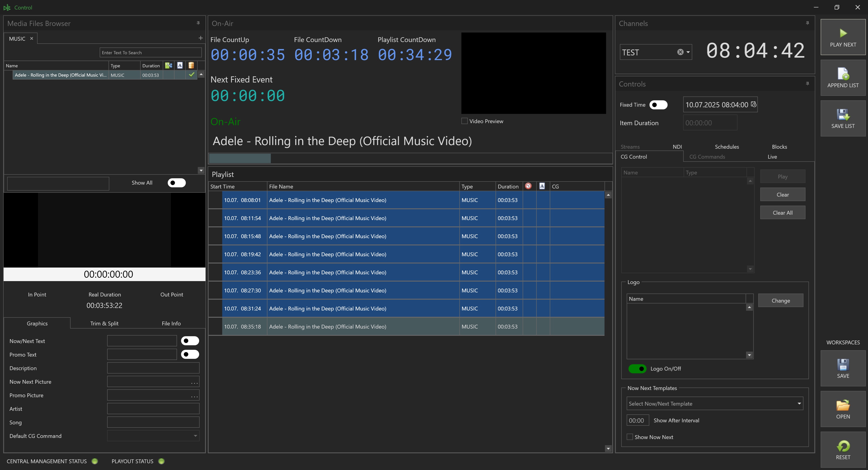868x470 pixels.
Task: Click the Reset workspace icon
Action: (843, 446)
